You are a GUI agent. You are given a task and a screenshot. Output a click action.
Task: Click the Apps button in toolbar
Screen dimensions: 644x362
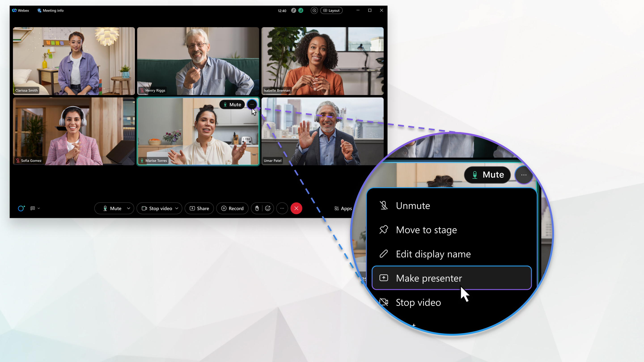tap(343, 208)
